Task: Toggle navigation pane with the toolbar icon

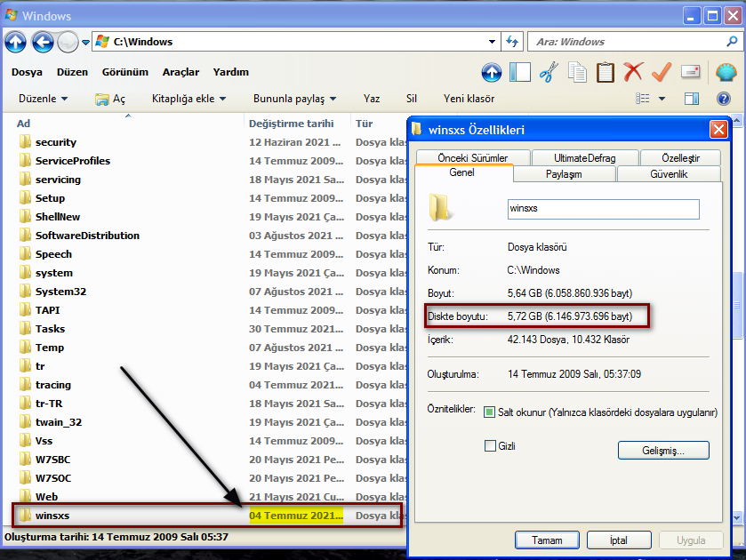Action: (520, 72)
